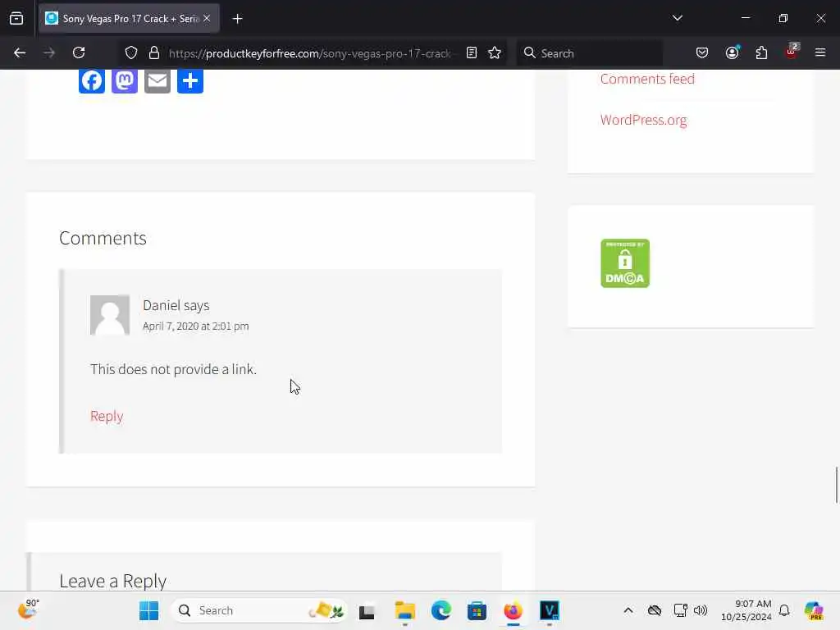Click the page vertical scrollbar thumb

pos(836,485)
